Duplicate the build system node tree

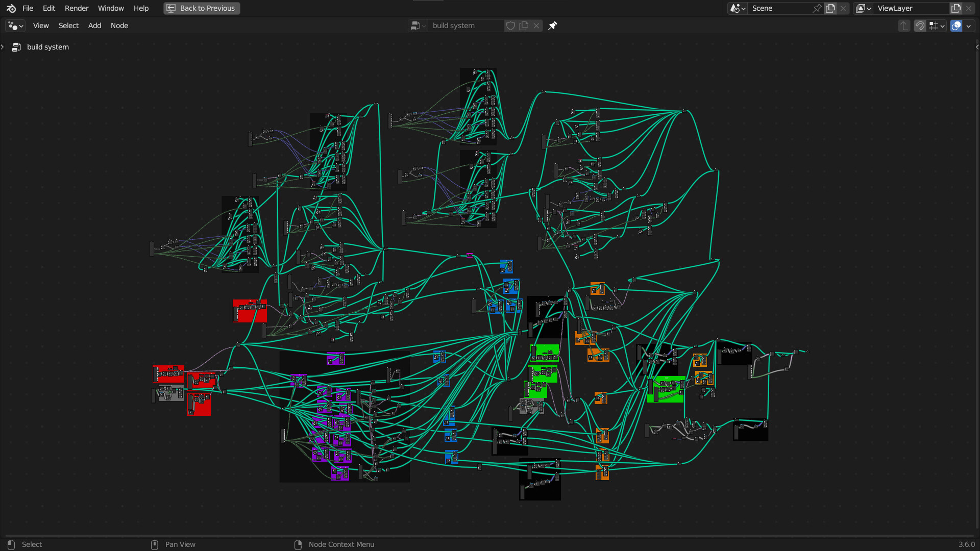(524, 26)
